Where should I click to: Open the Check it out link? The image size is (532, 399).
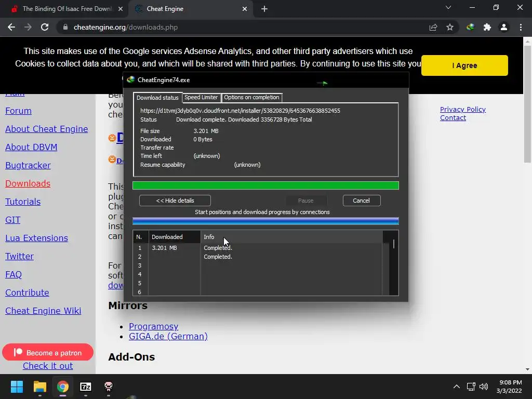48,366
